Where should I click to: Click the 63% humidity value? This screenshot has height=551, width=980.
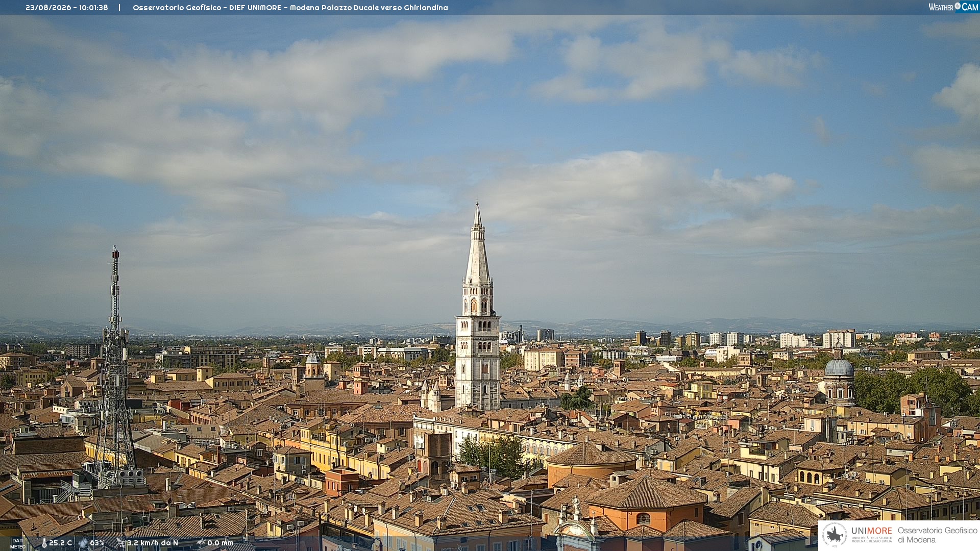(97, 543)
